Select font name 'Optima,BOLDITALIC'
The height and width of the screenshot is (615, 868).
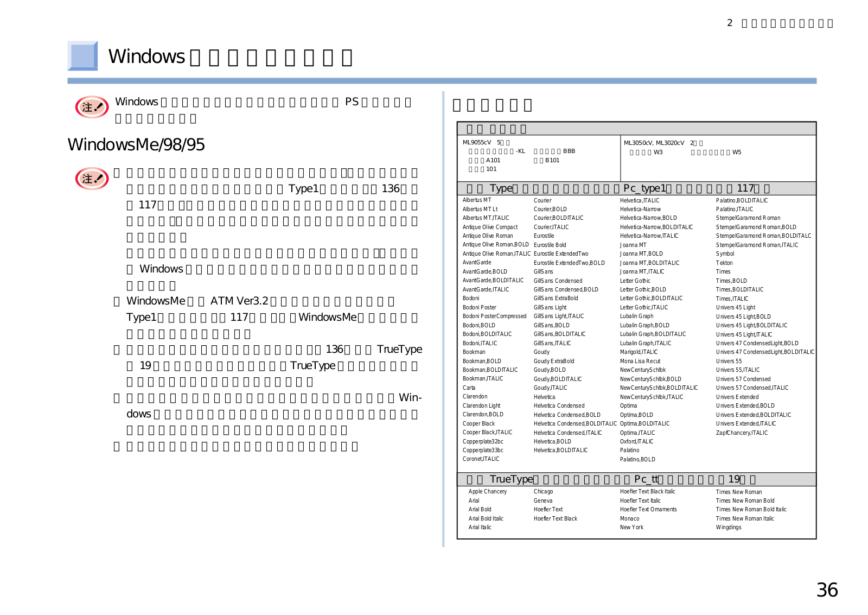[x=645, y=424]
